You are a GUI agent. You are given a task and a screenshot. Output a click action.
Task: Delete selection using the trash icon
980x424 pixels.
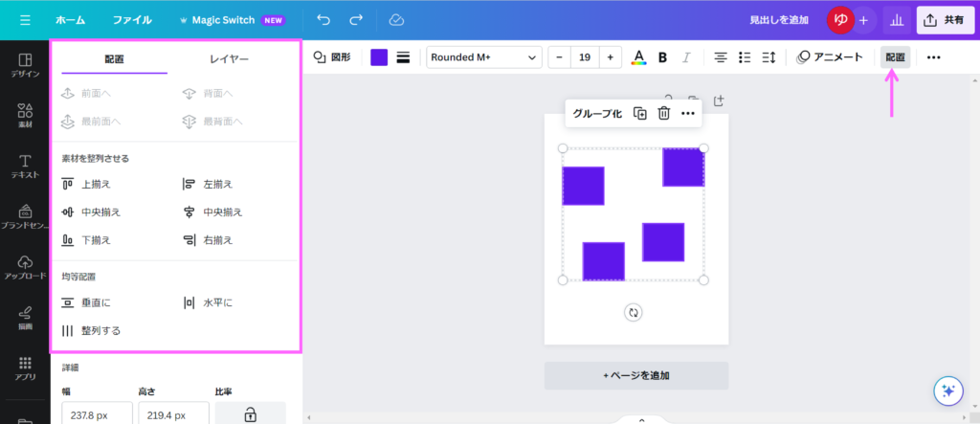pos(663,113)
